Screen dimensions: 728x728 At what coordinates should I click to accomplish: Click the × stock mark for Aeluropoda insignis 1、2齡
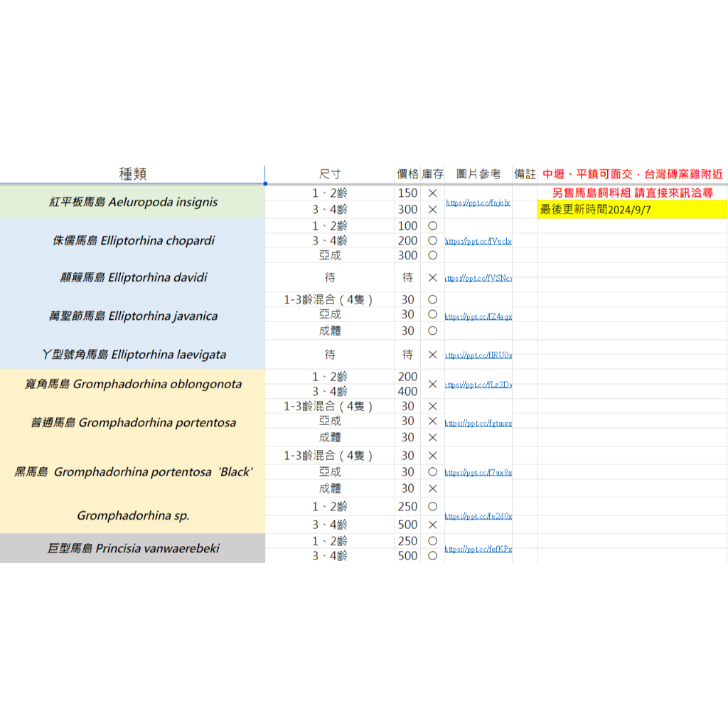click(432, 193)
